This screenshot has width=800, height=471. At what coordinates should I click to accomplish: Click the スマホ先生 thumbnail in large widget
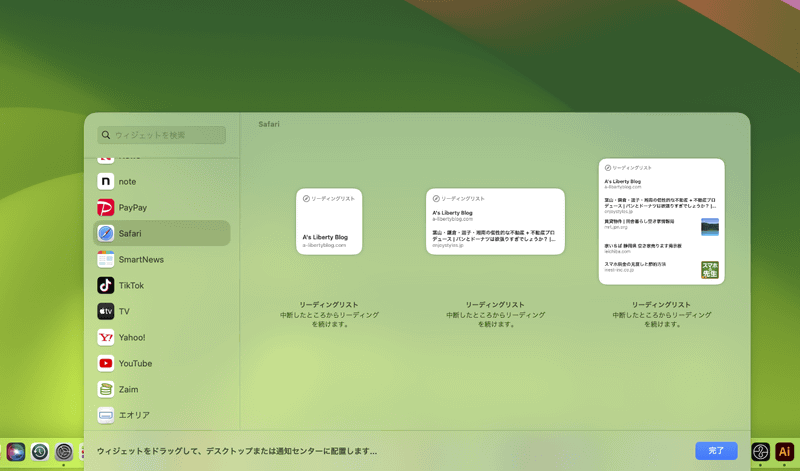[710, 270]
